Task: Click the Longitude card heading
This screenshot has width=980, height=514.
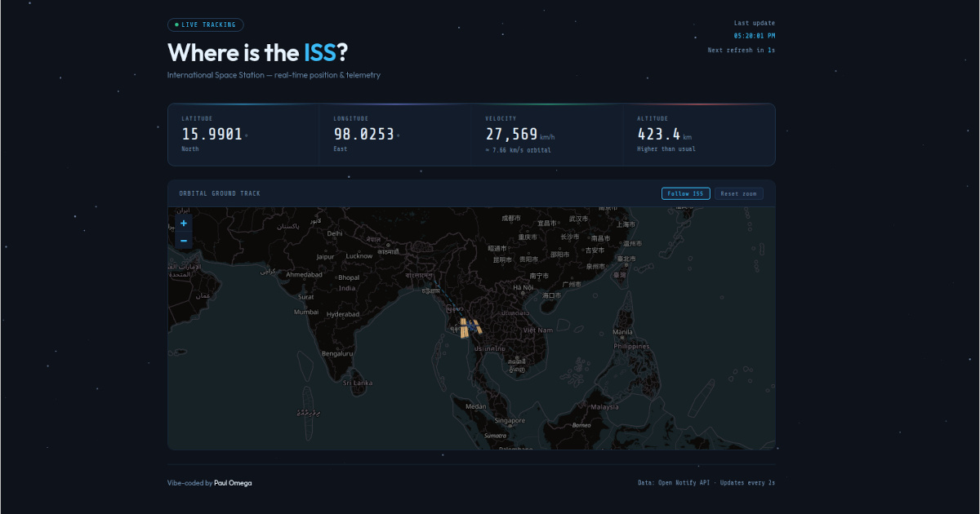Action: (x=351, y=118)
